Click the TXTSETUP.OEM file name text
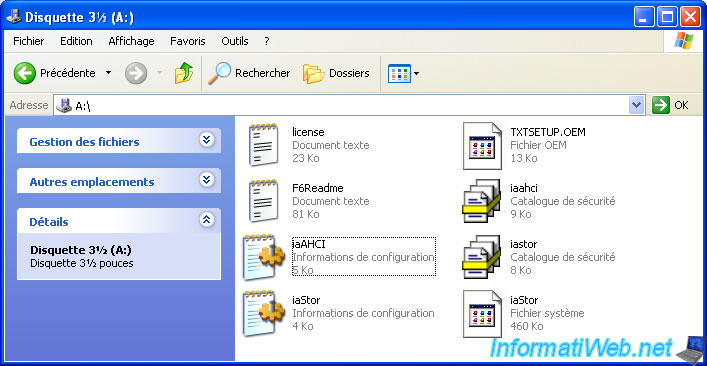 click(548, 132)
